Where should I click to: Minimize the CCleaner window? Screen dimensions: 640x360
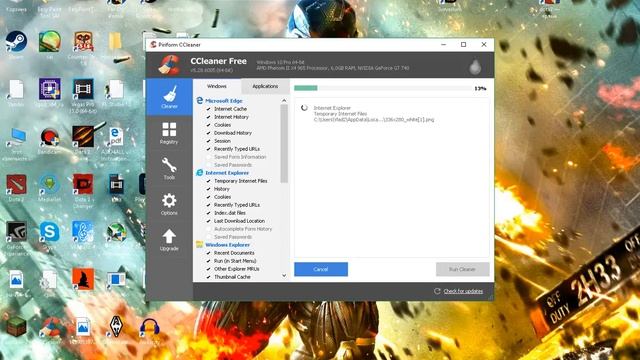[x=444, y=44]
